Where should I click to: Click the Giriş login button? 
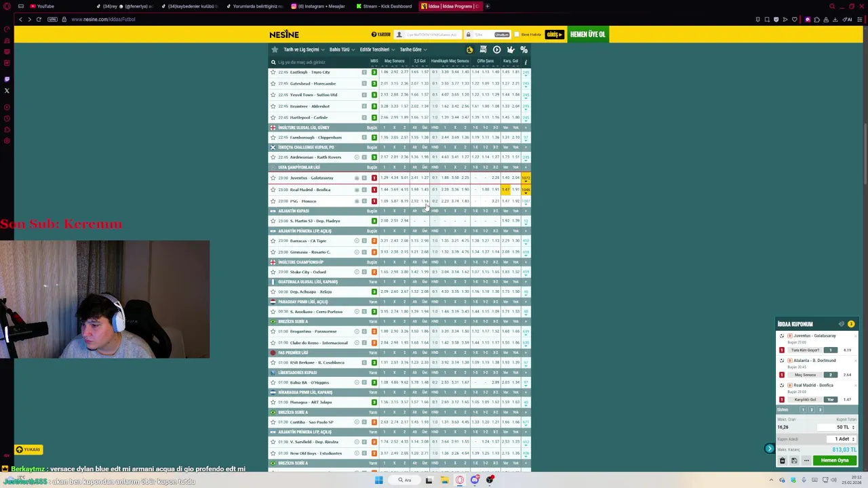(x=555, y=35)
